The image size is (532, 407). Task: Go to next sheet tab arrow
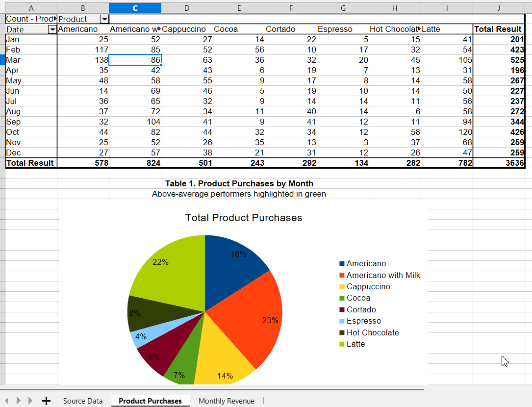(19, 401)
